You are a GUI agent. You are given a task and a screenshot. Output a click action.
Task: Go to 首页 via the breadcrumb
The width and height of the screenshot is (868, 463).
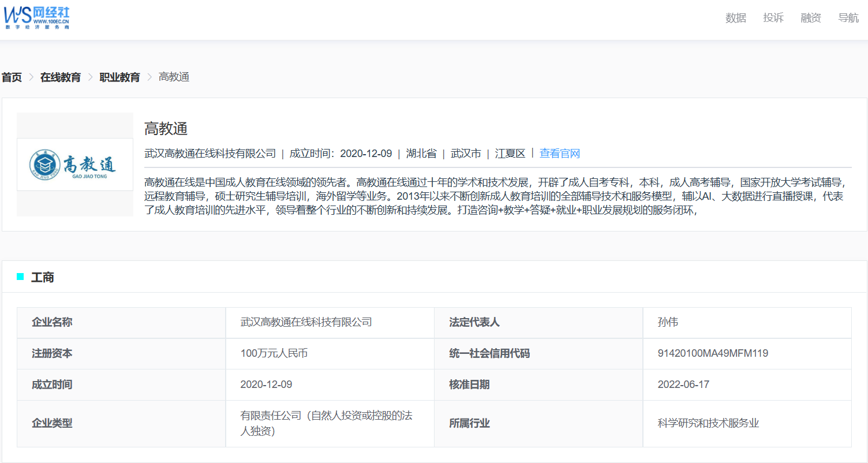click(11, 76)
